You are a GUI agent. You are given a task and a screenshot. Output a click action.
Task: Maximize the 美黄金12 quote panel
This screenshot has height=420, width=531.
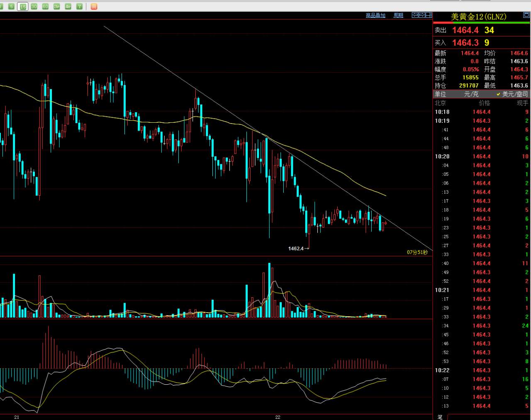click(526, 16)
